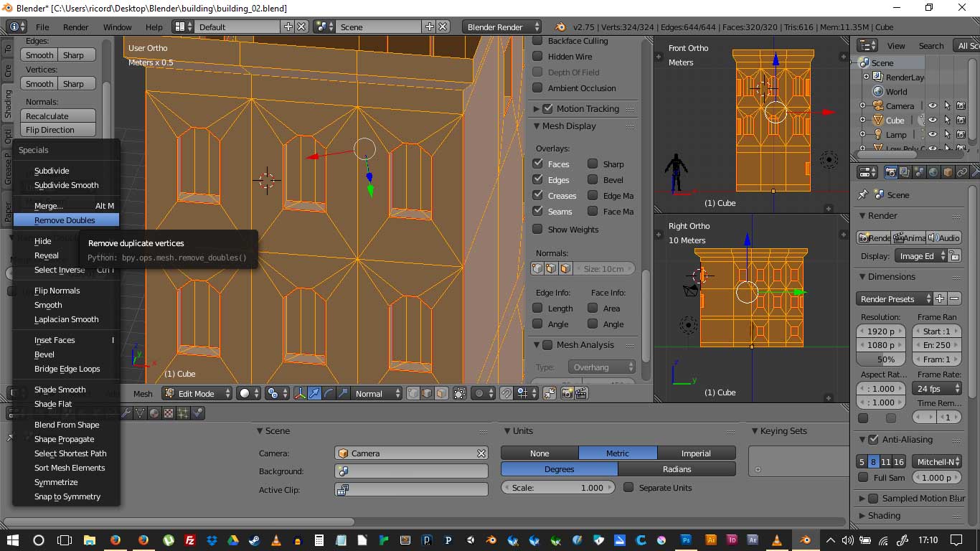Screen dimensions: 980x551
Task: Click the OpenGL render image camera icon
Action: click(x=567, y=393)
